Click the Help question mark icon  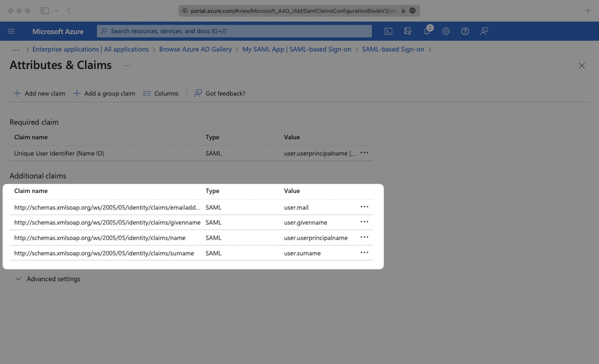point(465,31)
